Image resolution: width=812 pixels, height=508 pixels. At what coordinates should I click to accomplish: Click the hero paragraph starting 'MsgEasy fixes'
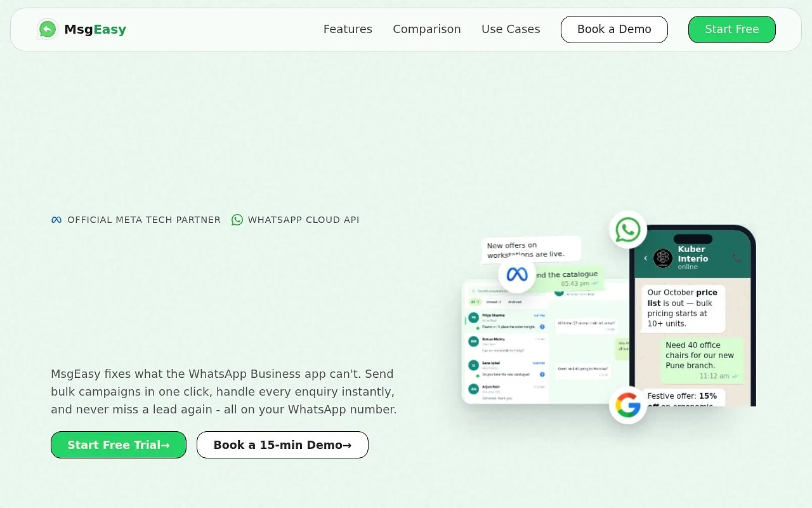pyautogui.click(x=224, y=392)
